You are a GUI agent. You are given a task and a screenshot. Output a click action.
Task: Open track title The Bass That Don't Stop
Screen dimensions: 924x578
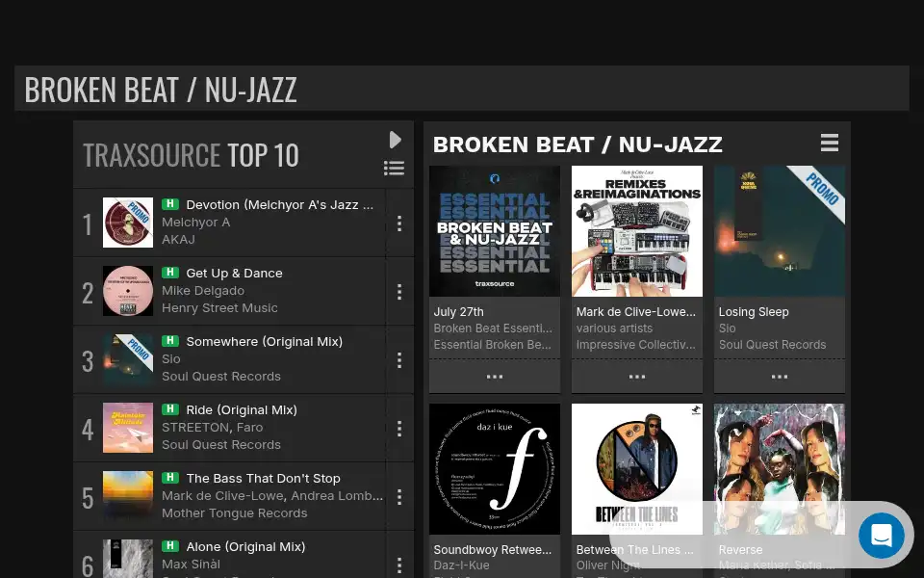(x=264, y=479)
